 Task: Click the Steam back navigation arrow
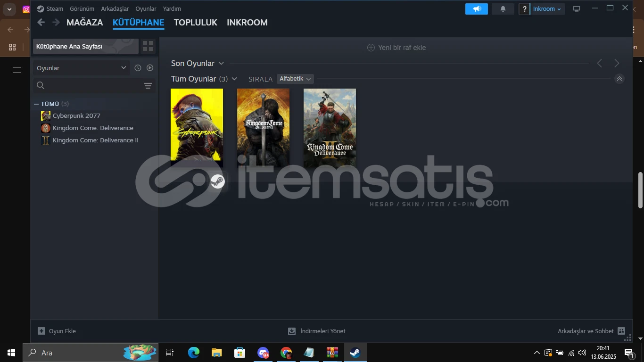coord(41,22)
